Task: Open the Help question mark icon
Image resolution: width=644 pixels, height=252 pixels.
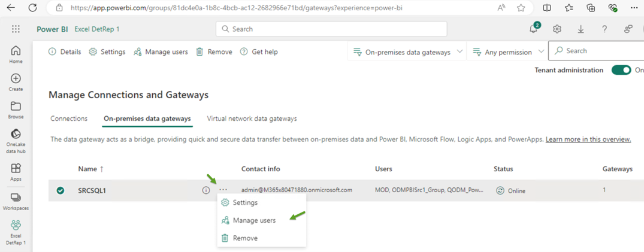Action: click(x=604, y=29)
